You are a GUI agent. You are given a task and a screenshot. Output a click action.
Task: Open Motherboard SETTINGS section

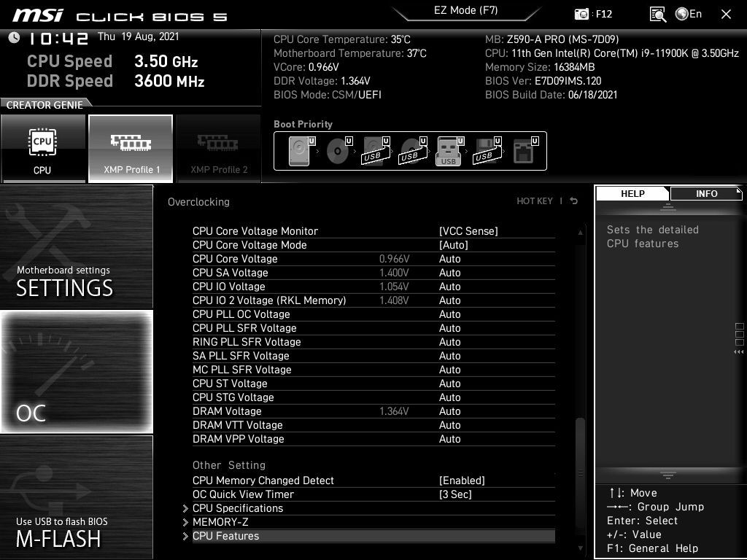(x=77, y=247)
